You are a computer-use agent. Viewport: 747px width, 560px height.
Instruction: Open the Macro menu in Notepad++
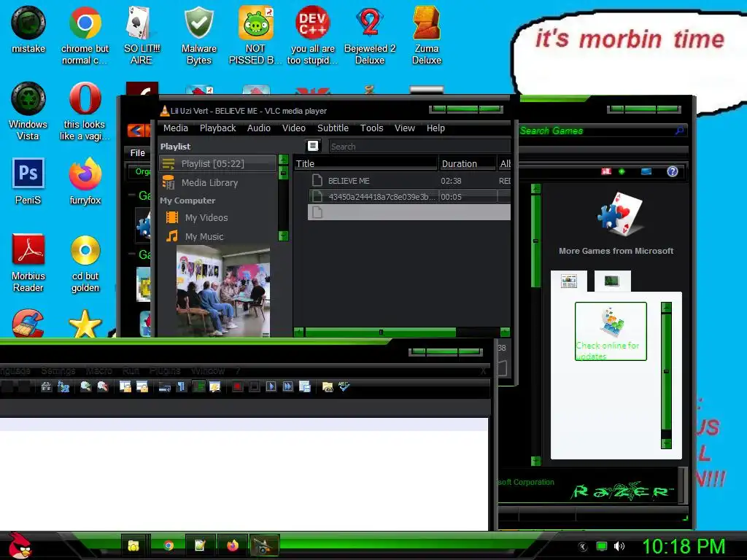[x=99, y=371]
